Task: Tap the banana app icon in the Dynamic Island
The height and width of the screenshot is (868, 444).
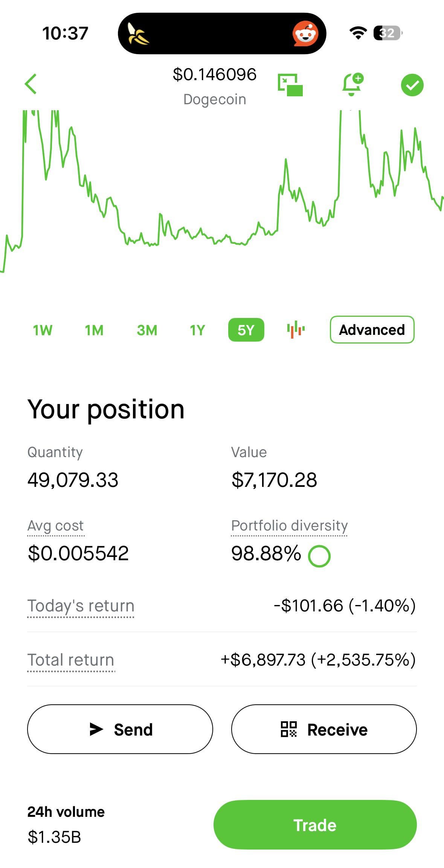Action: point(138,33)
